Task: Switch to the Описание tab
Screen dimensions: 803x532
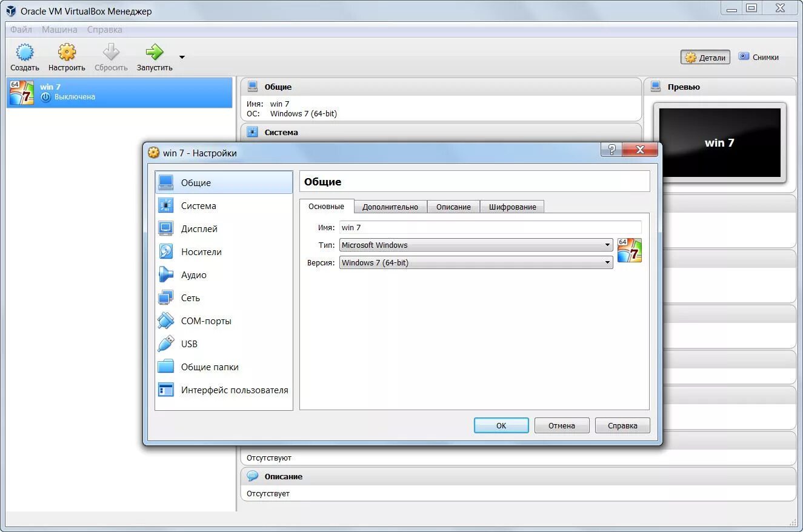Action: [x=453, y=207]
